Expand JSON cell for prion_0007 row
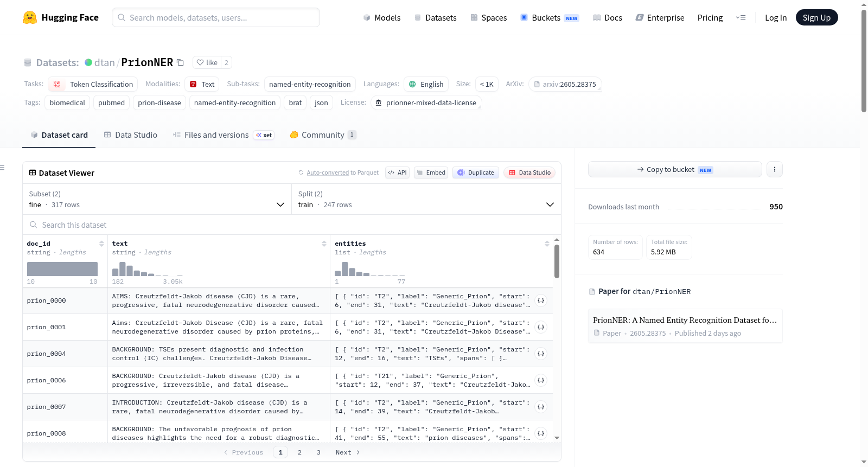868x467 pixels. point(541,407)
